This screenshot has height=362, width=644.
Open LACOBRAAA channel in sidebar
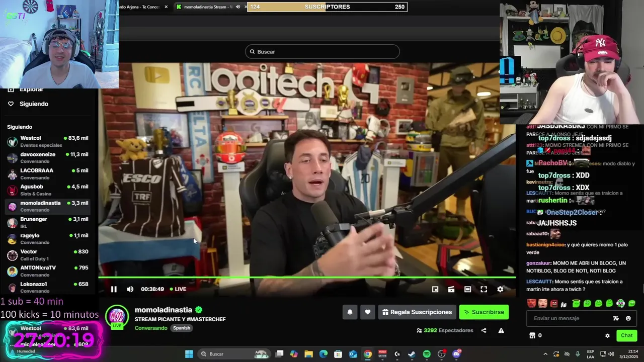(x=48, y=173)
